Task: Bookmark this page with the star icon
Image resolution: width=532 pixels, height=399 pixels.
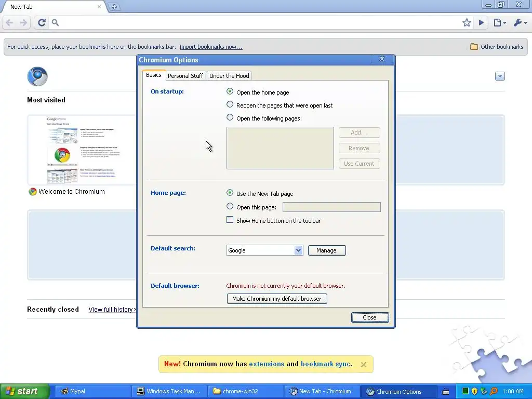Action: point(467,23)
